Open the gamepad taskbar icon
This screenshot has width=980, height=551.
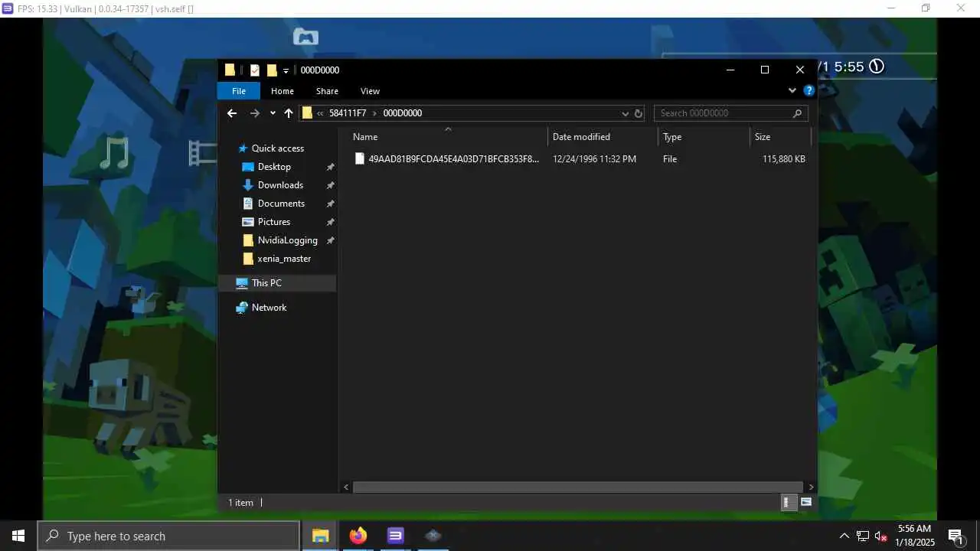click(x=433, y=536)
